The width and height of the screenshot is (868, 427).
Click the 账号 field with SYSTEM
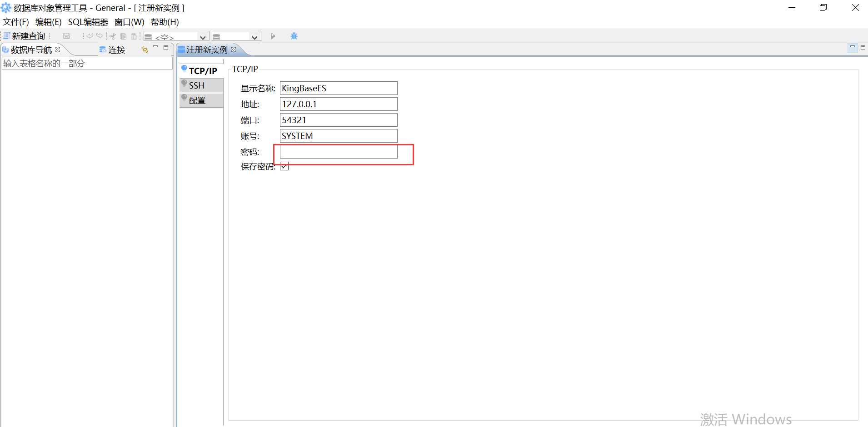[339, 136]
